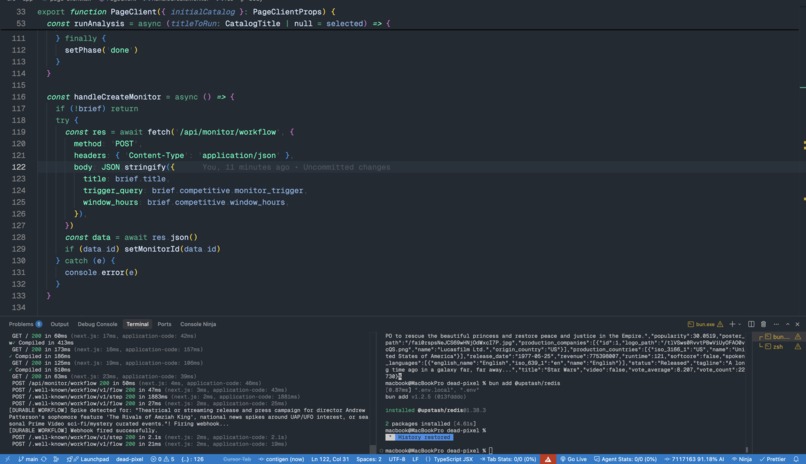The image size is (806, 464).
Task: Open the Console Ninja tab
Action: coord(198,324)
